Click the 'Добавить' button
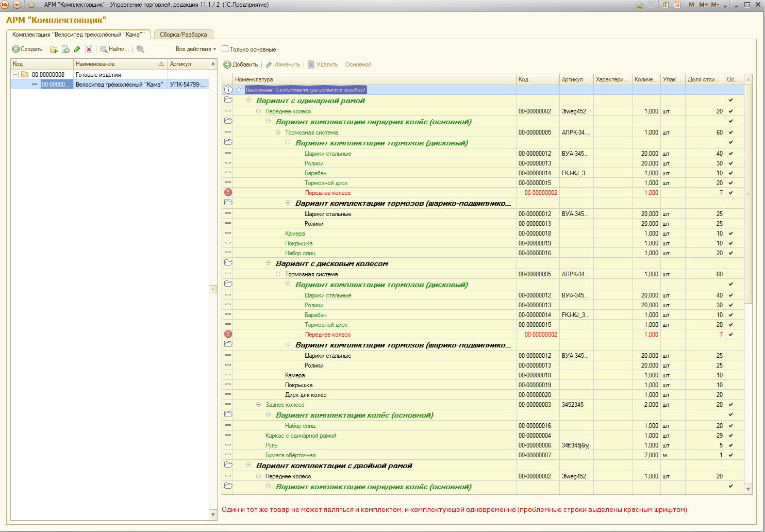765x532 pixels. 241,64
